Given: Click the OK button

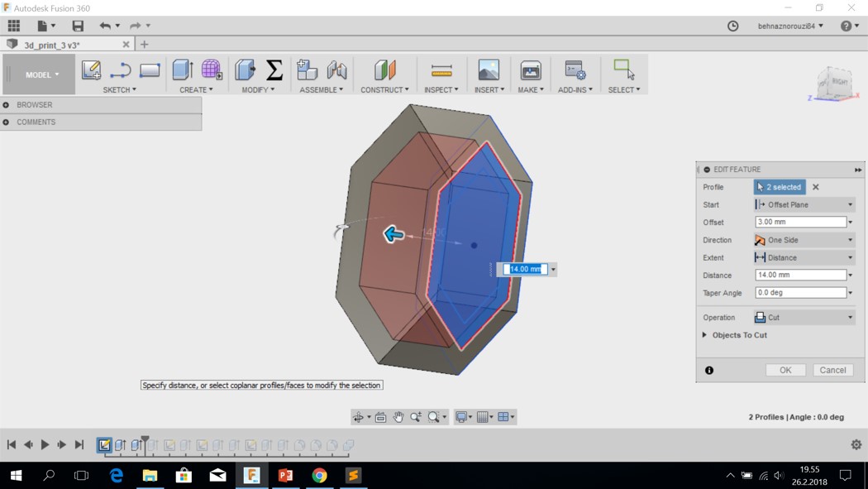Looking at the screenshot, I should [x=785, y=370].
